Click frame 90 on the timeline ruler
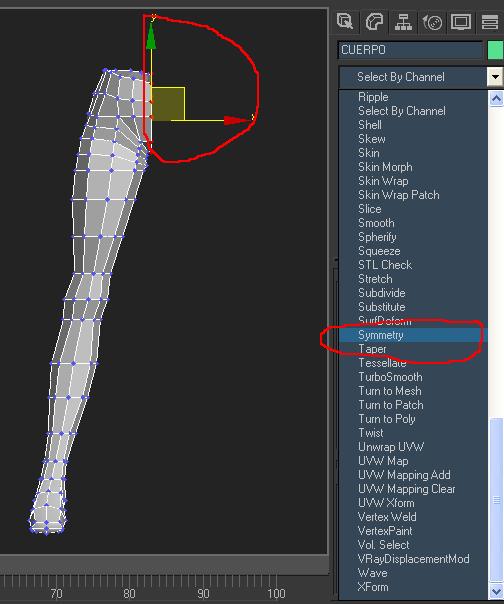Image resolution: width=504 pixels, height=604 pixels. pos(203,594)
